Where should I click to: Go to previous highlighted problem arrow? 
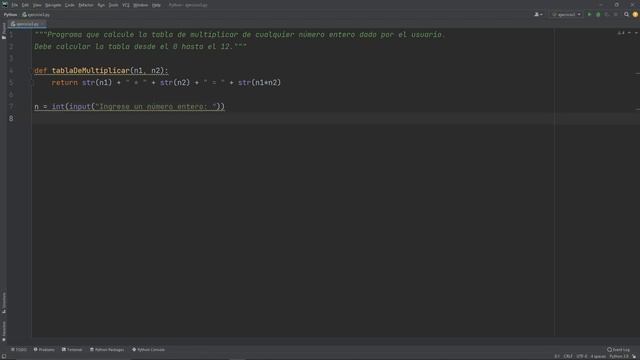(629, 33)
